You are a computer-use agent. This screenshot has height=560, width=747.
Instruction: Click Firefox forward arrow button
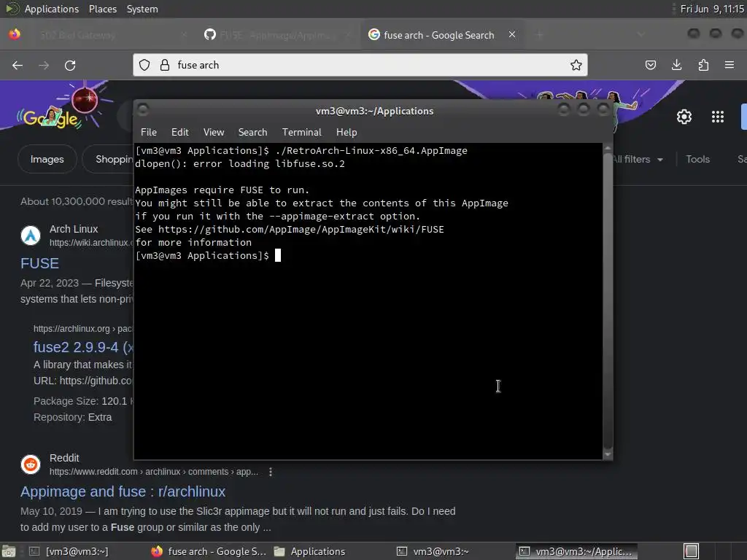tap(44, 65)
